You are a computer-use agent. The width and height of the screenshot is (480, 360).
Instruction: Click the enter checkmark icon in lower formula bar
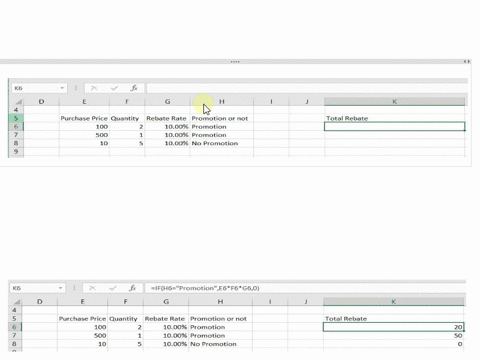[113, 288]
